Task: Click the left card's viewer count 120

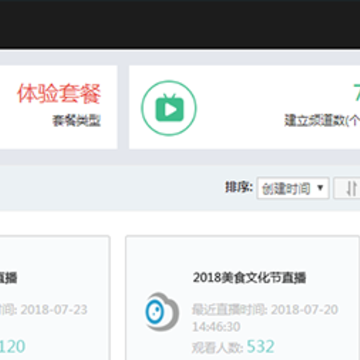Action: click(x=13, y=347)
